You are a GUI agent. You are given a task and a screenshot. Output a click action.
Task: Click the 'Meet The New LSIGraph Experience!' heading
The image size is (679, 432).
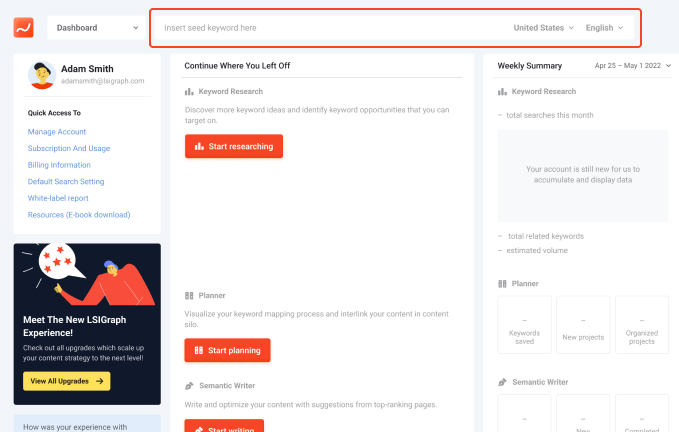point(74,326)
